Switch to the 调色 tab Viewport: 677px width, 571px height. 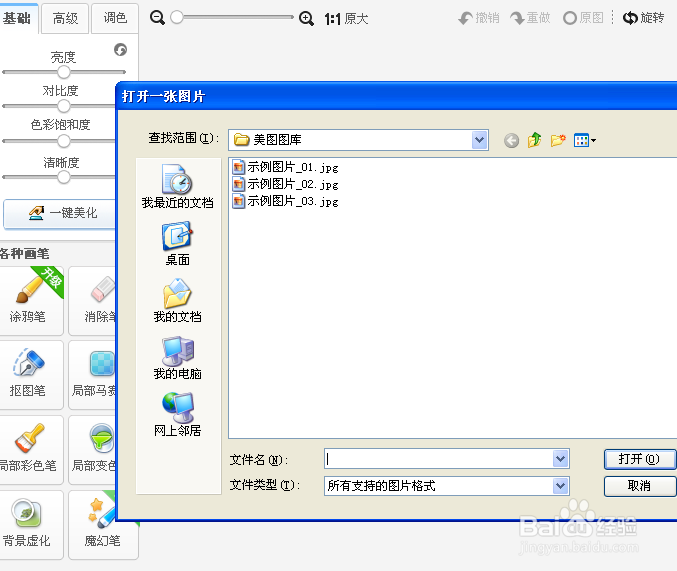pos(115,18)
